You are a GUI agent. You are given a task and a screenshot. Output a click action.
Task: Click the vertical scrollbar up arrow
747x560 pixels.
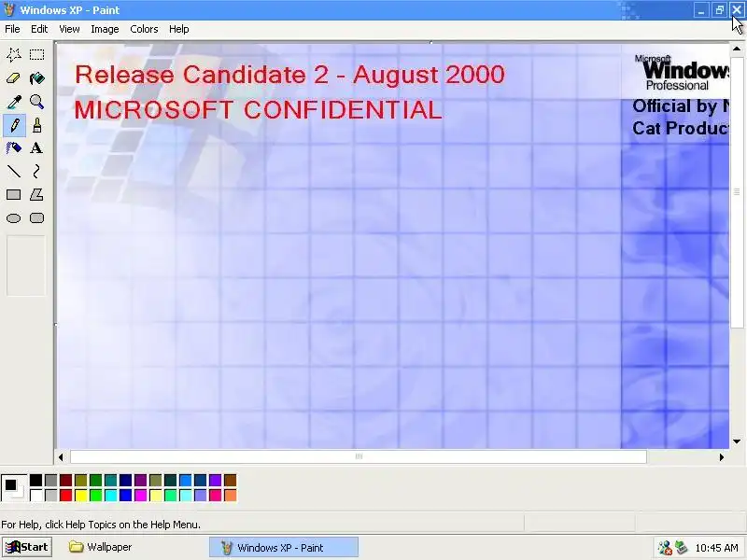click(737, 49)
